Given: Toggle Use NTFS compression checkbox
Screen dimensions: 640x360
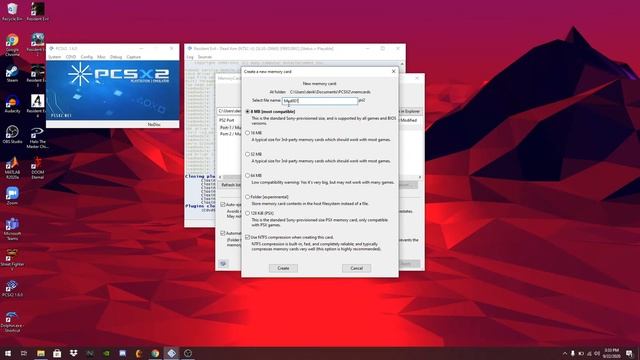Looking at the screenshot, I should tap(247, 237).
